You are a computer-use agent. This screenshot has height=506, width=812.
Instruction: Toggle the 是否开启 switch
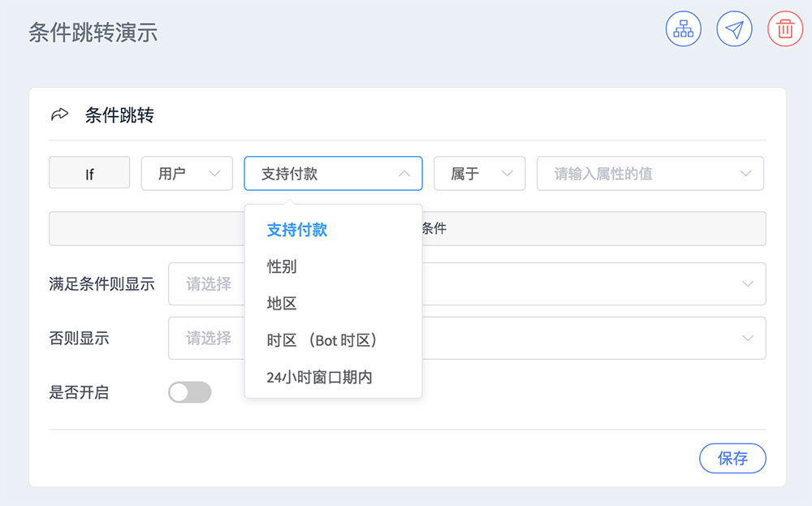tap(189, 392)
